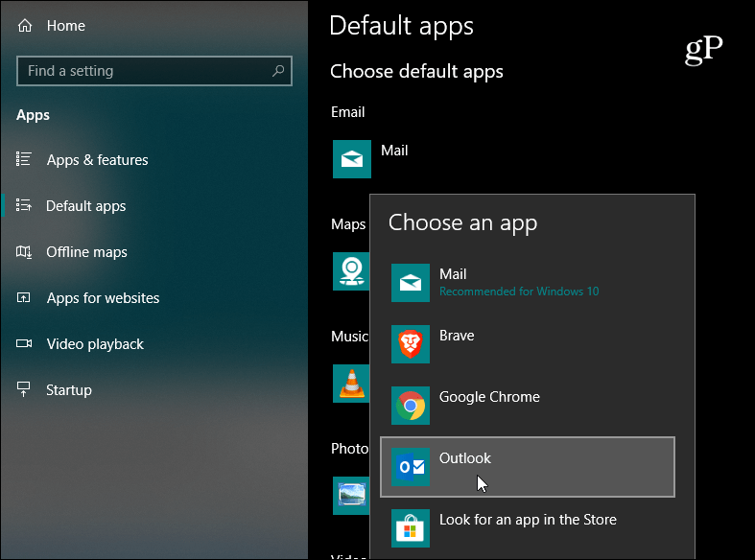Click the Home icon in the sidebar

pos(25,26)
